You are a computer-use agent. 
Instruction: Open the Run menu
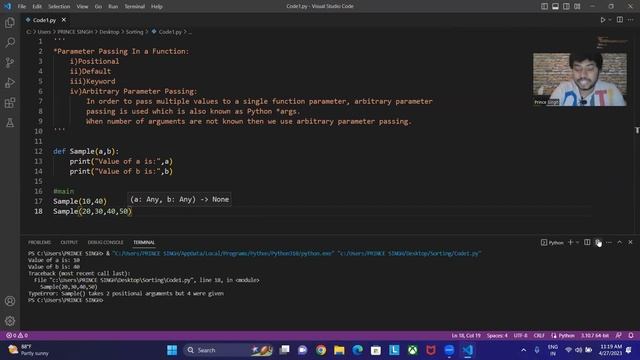click(x=113, y=7)
